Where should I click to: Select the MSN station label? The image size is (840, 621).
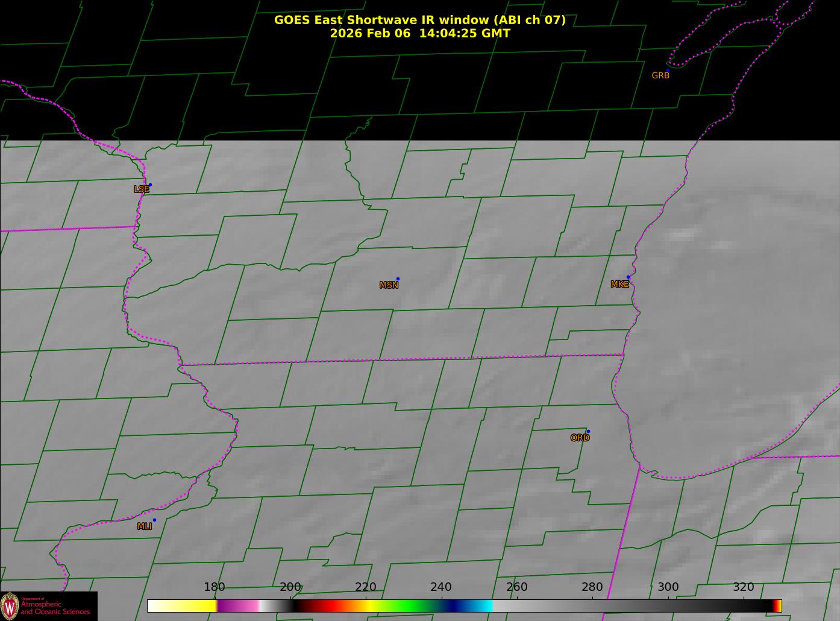pos(389,285)
